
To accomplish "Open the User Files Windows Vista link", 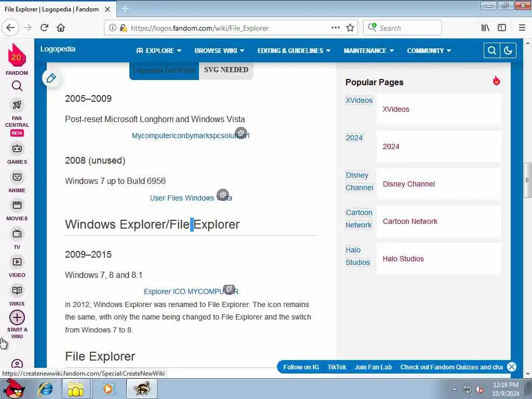I will [191, 198].
